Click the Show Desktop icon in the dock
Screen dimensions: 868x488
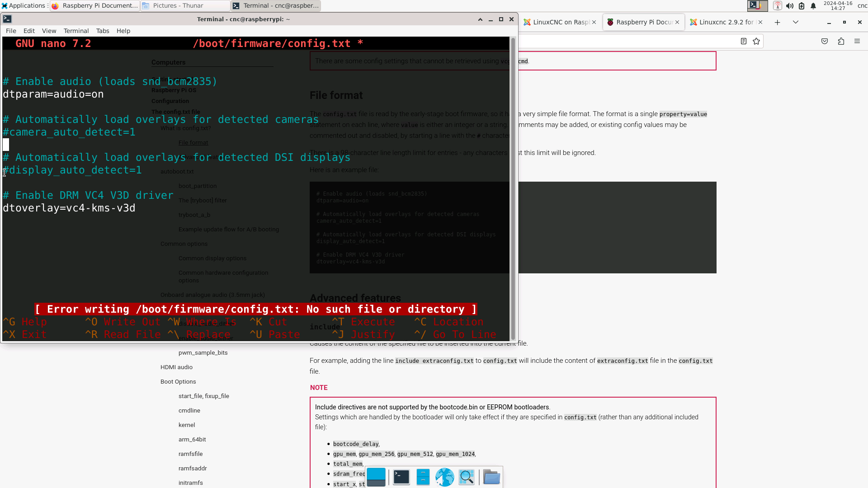coord(376,477)
